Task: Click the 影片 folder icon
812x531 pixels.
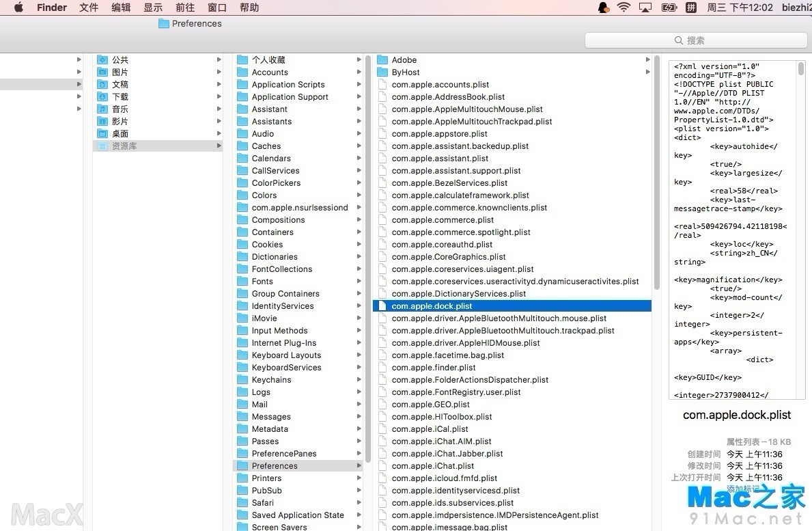Action: [102, 121]
